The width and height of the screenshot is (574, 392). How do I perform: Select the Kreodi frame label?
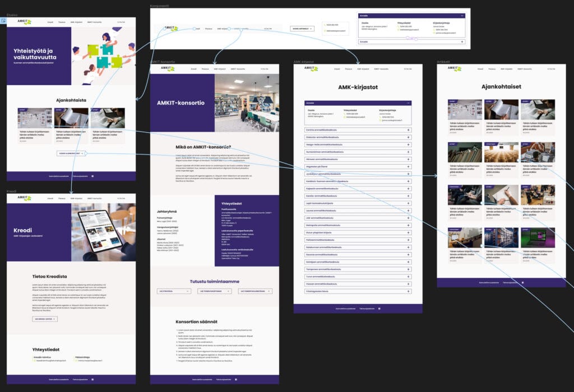point(11,192)
